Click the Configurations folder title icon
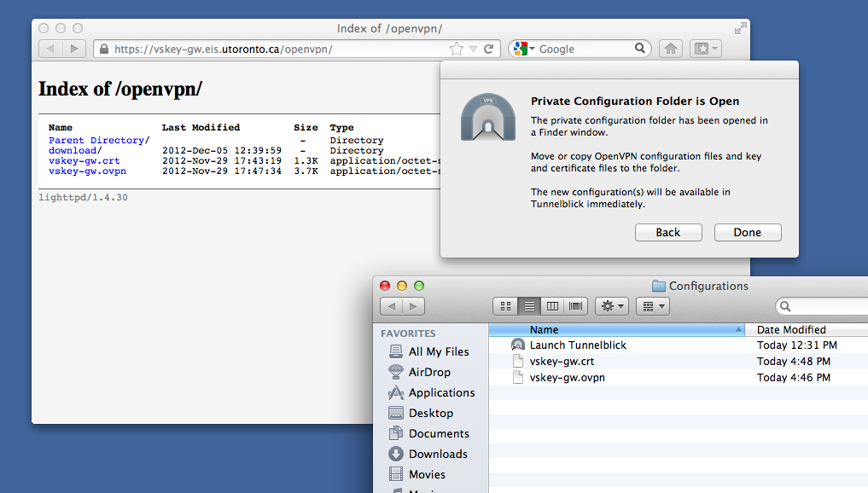 pos(659,286)
